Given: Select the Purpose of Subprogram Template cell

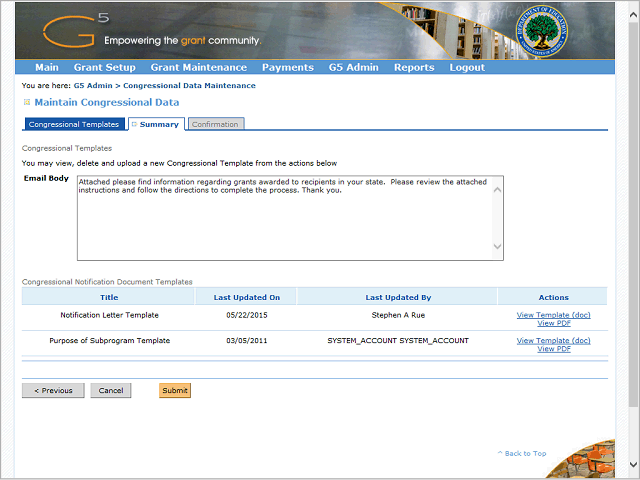Looking at the screenshot, I should click(109, 340).
